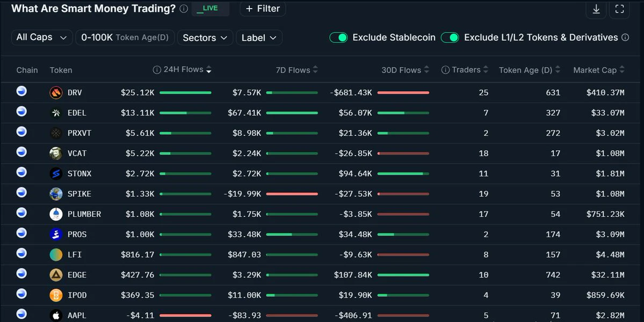The height and width of the screenshot is (322, 644).
Task: Open the LFI token logo
Action: coord(56,255)
